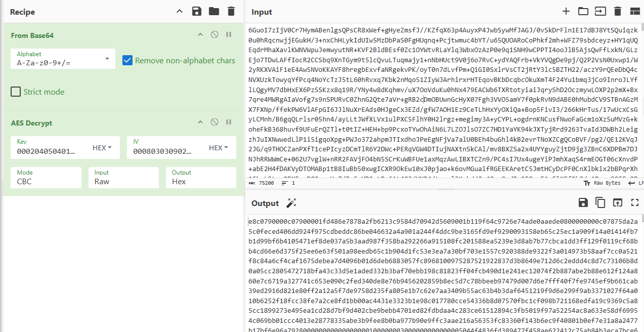Set breakpoint on From Base64 operation
Viewport: 644px width, 332px height.
coord(229,35)
